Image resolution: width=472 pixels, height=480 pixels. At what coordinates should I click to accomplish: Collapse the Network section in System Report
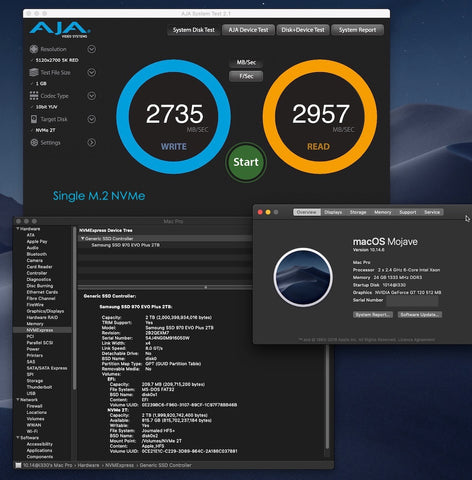(x=18, y=400)
